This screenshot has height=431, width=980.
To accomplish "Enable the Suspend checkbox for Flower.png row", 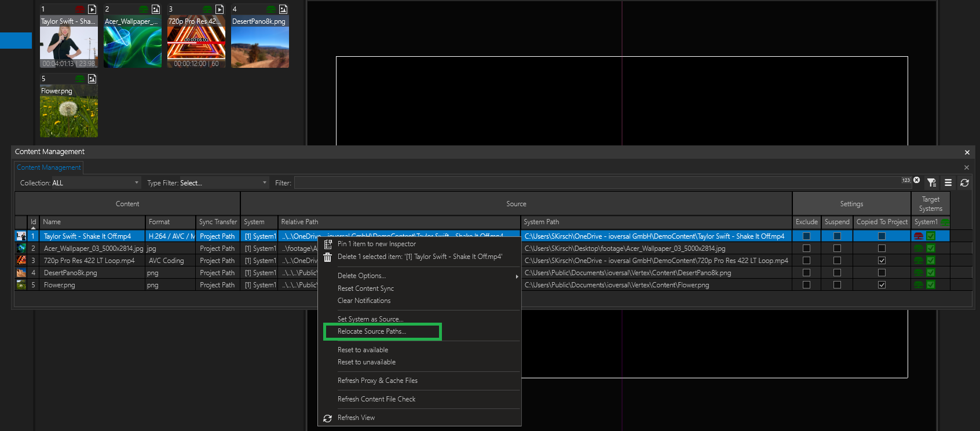I will (837, 285).
